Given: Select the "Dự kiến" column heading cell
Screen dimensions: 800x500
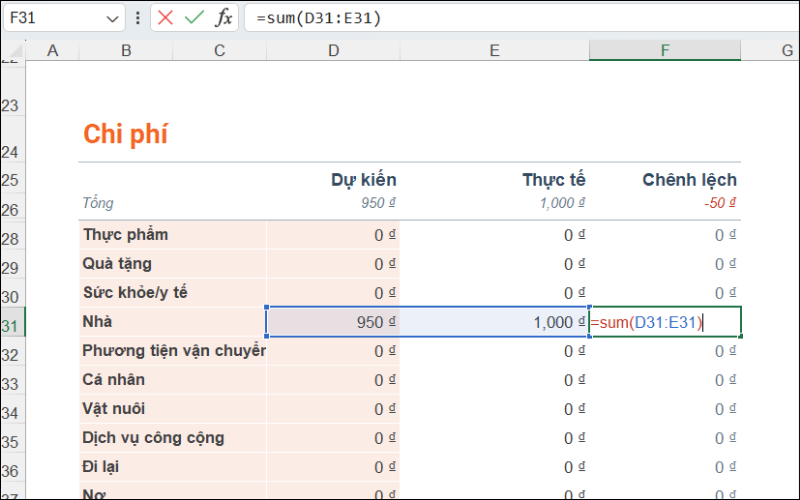Looking at the screenshot, I should [x=364, y=180].
